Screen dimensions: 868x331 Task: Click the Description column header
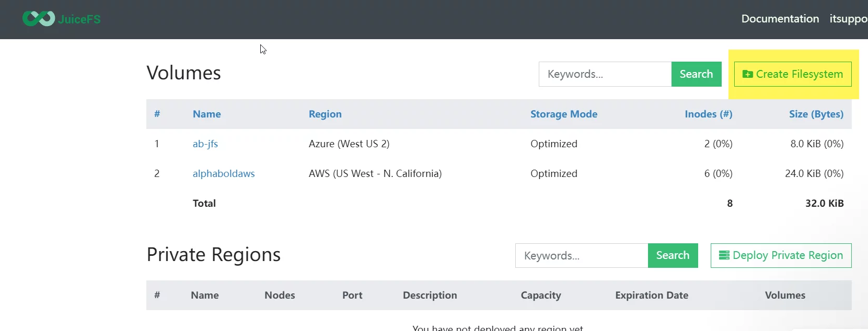430,295
